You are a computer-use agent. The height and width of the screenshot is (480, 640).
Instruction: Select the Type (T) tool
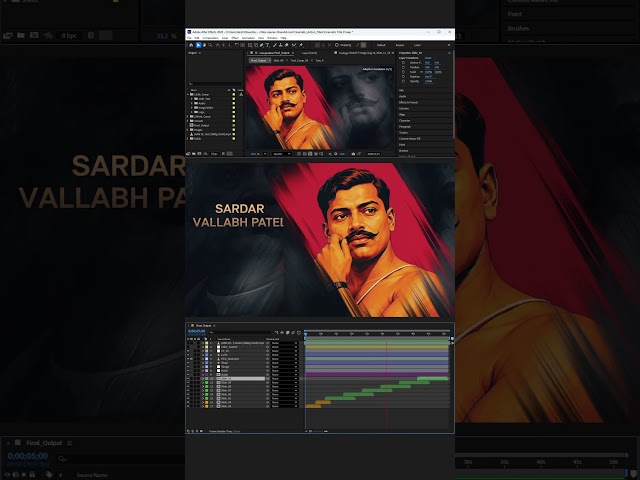[x=267, y=45]
